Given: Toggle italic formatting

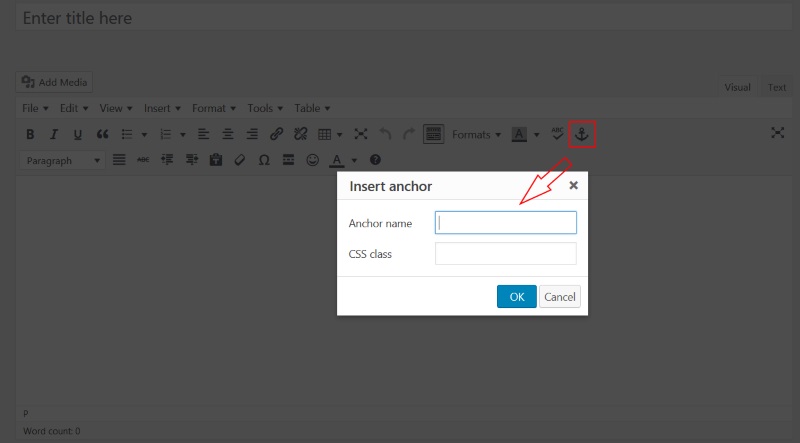Looking at the screenshot, I should (x=54, y=134).
